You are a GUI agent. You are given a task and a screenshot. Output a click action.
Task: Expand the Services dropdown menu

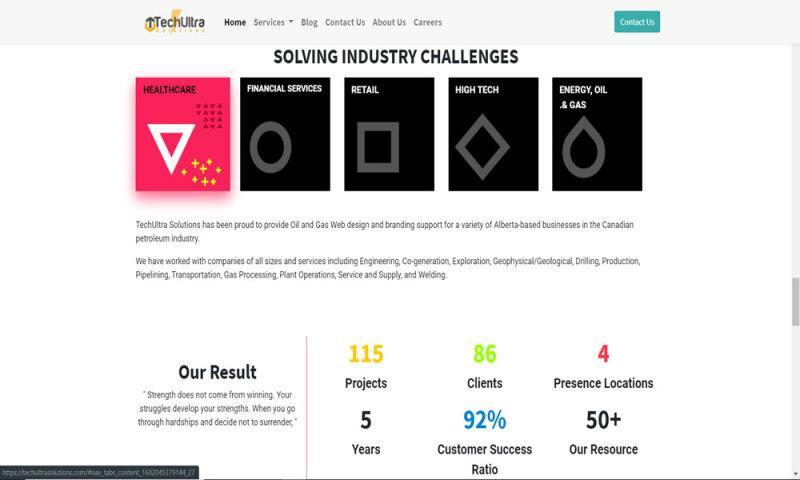tap(273, 22)
